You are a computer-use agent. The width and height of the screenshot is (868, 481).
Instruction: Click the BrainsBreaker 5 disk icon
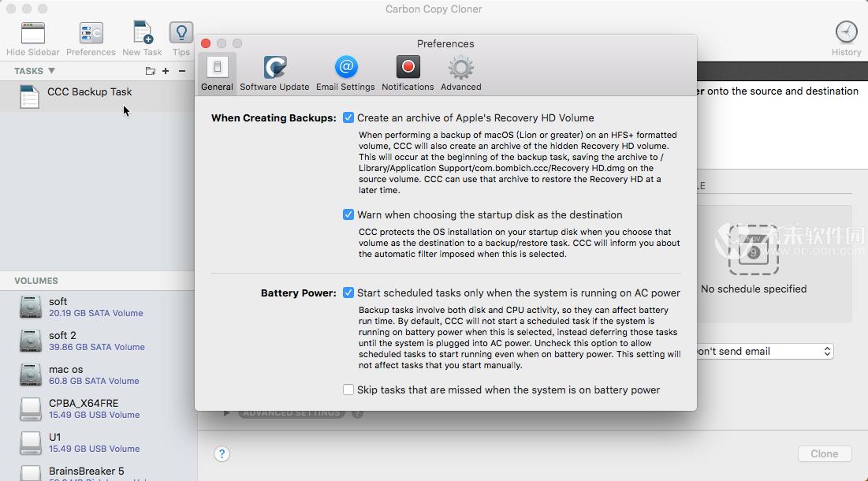(31, 473)
